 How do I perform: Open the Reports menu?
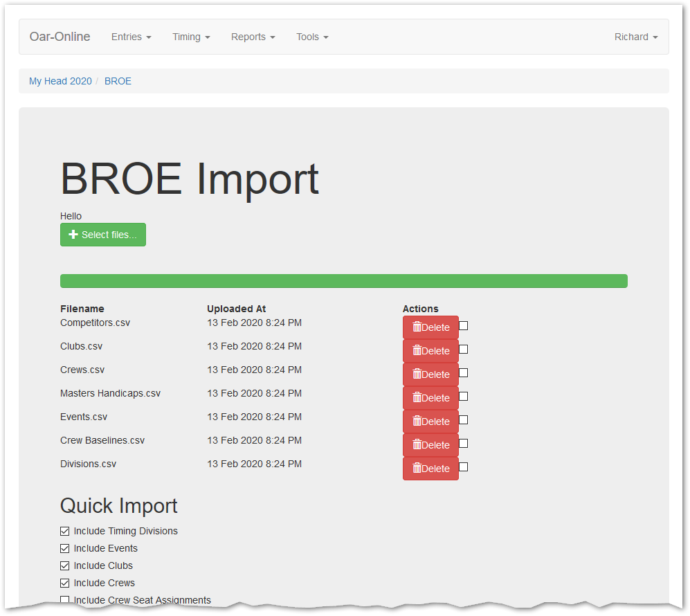click(x=253, y=37)
